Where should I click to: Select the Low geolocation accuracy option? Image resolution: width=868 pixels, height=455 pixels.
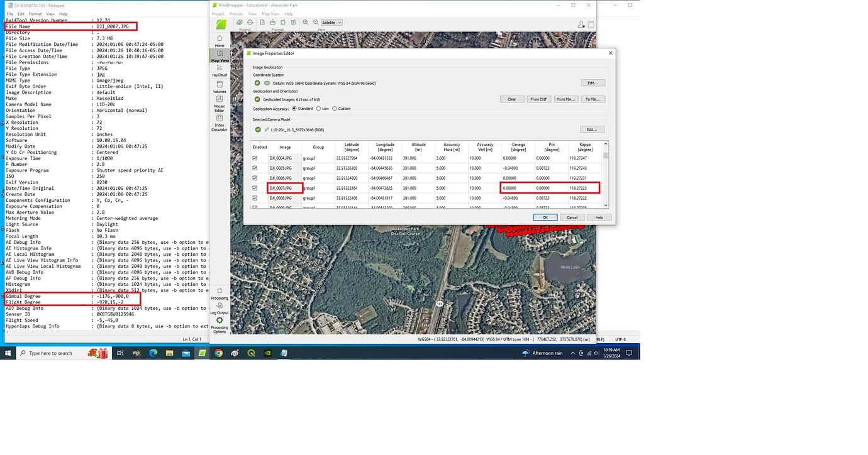click(319, 109)
